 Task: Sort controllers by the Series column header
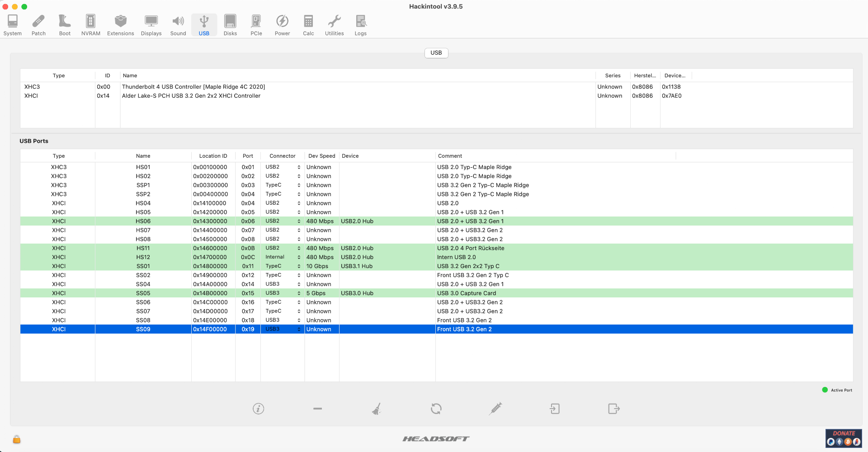pyautogui.click(x=613, y=75)
